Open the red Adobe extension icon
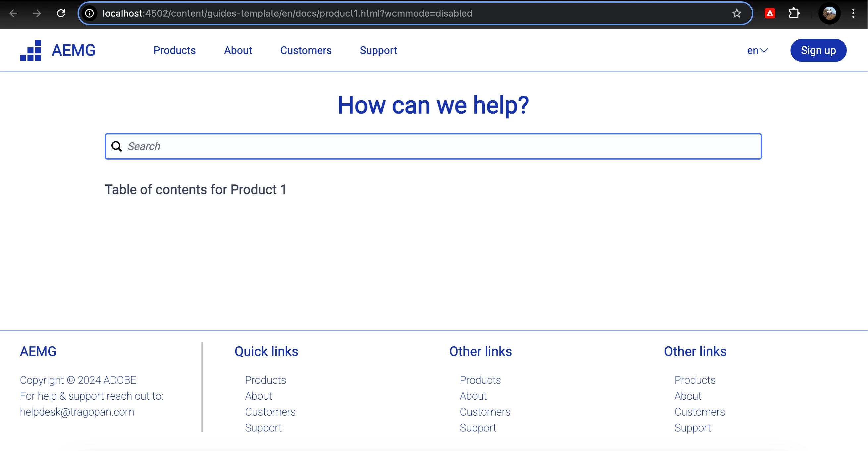The image size is (868, 451). 770,13
